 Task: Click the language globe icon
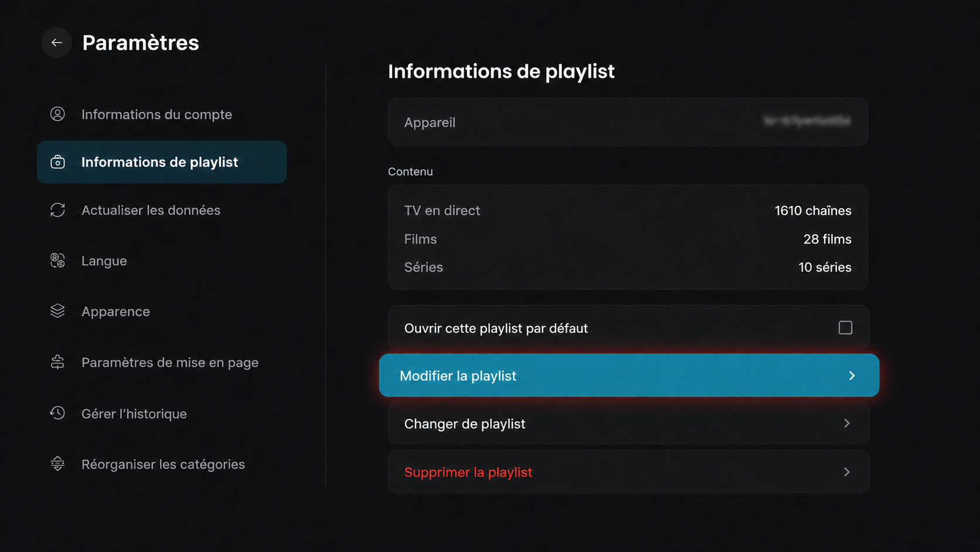coord(57,260)
